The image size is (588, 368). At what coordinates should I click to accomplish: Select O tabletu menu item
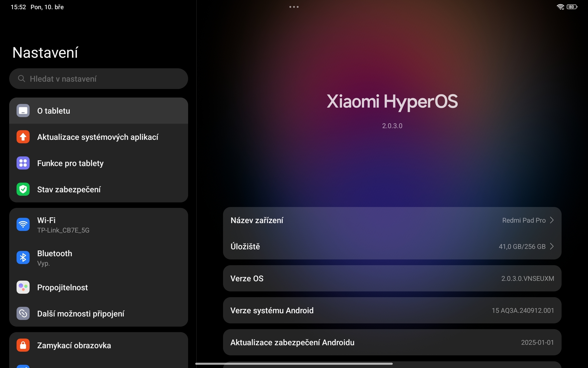99,111
